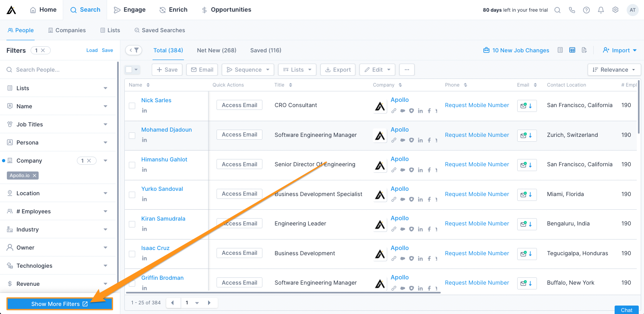This screenshot has height=314, width=644.
Task: Click the email download icon for Nick Sarles
Action: pos(527,105)
